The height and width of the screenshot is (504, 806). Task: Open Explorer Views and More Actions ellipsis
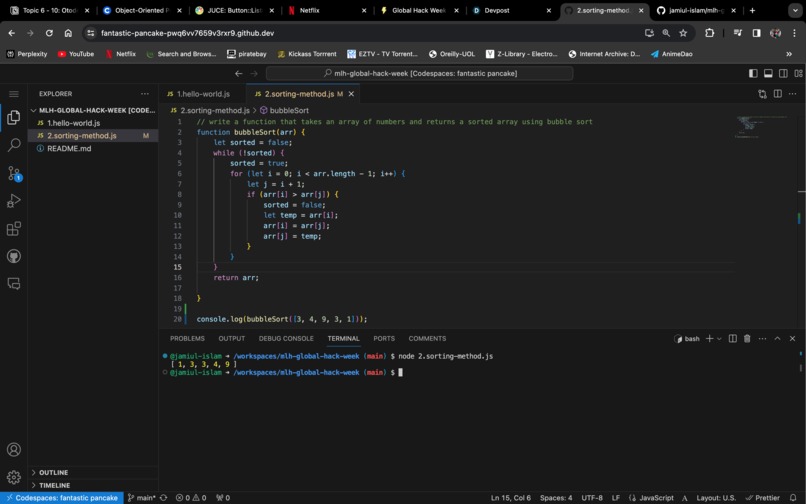pyautogui.click(x=145, y=94)
